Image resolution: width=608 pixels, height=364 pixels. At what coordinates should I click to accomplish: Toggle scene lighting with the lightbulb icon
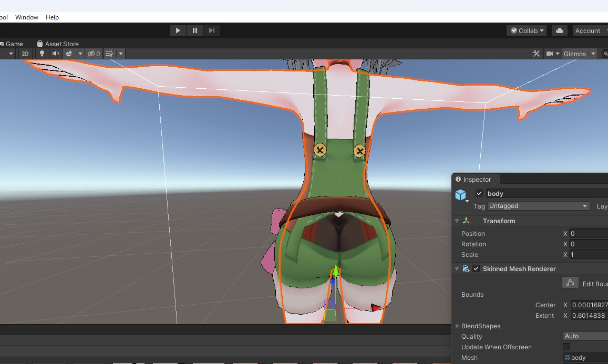(x=42, y=54)
